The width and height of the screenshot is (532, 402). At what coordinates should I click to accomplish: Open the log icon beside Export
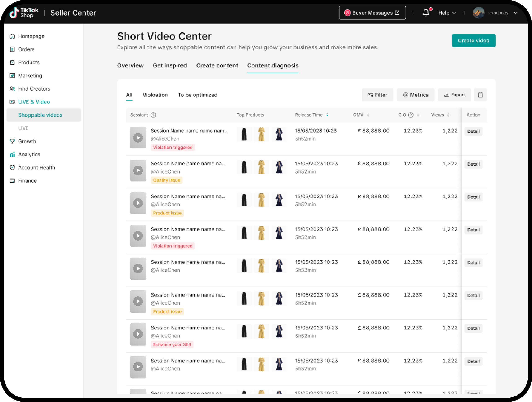pos(480,95)
